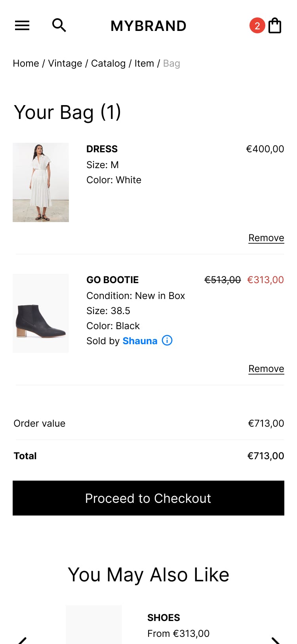The width and height of the screenshot is (297, 644).
Task: Remove the Go Bootie from bag
Action: pos(266,369)
